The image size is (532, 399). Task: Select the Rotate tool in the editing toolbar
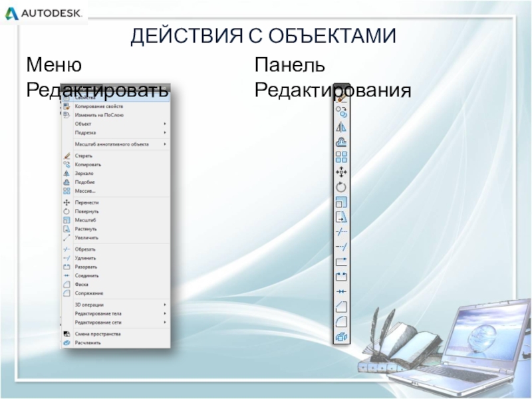pos(341,187)
